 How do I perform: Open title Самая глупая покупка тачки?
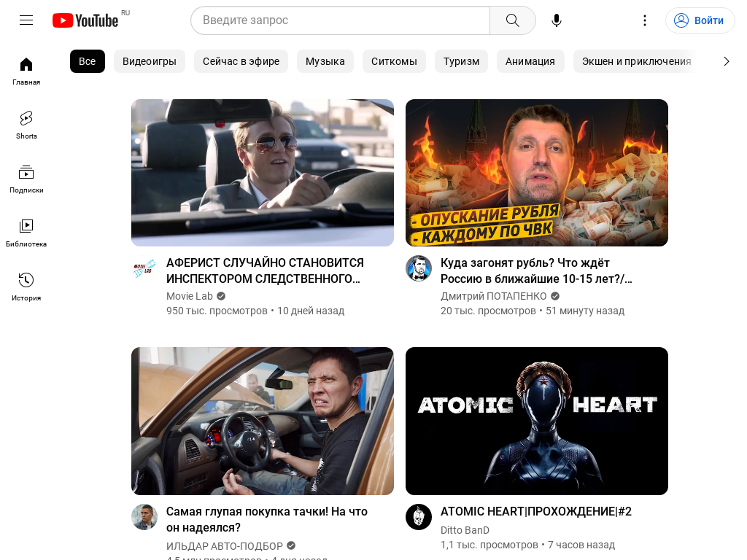pyautogui.click(x=267, y=519)
